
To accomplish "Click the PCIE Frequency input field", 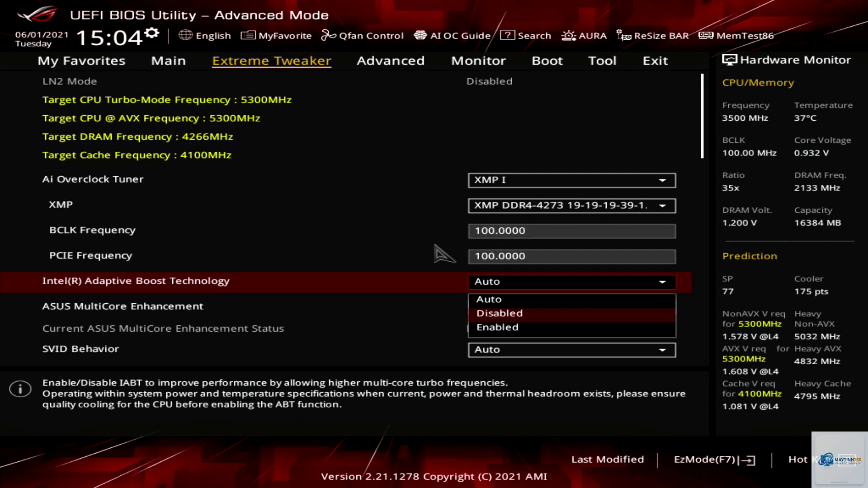I will (572, 256).
